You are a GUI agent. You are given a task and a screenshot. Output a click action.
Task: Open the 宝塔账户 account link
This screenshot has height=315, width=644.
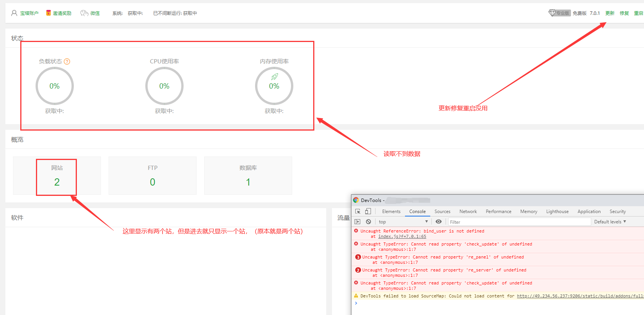[29, 13]
